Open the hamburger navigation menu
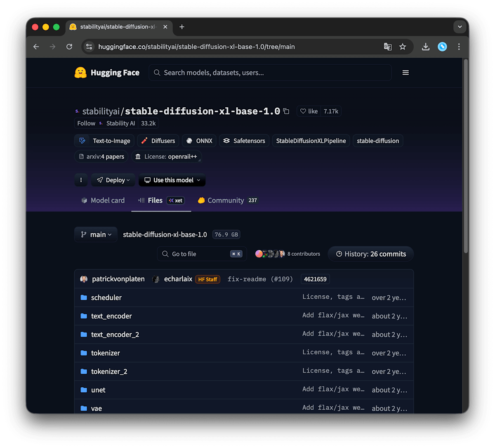Image resolution: width=495 pixels, height=448 pixels. coord(405,73)
